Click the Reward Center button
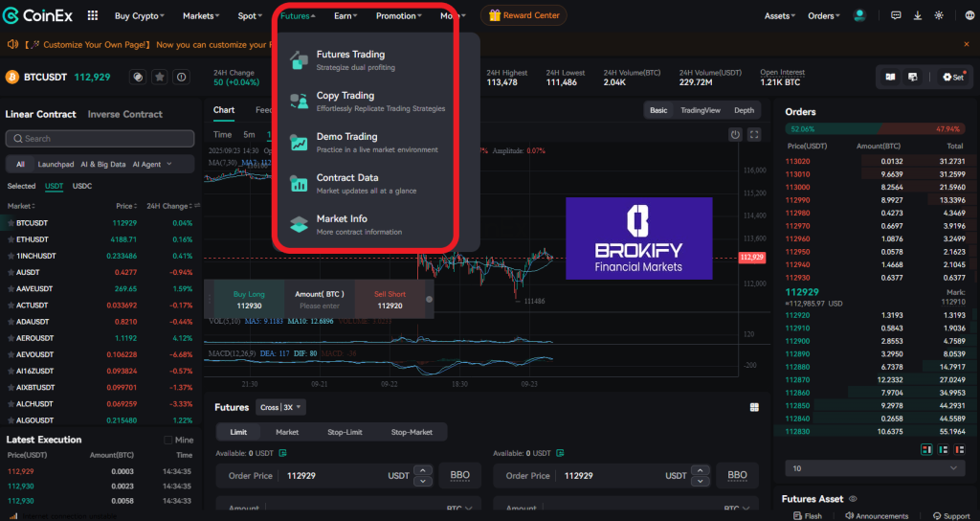Image resolution: width=980 pixels, height=521 pixels. (523, 15)
